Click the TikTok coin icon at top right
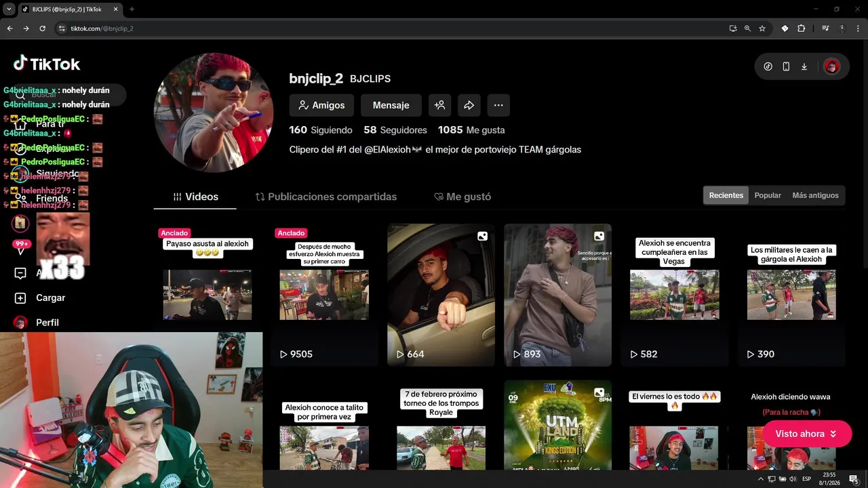This screenshot has width=868, height=488. (768, 66)
